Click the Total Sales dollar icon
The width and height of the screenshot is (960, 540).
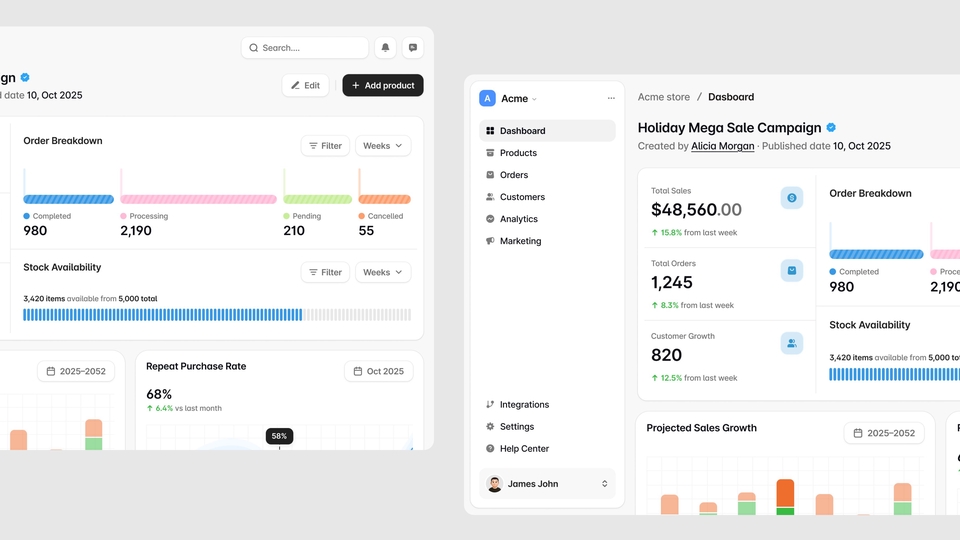[792, 198]
